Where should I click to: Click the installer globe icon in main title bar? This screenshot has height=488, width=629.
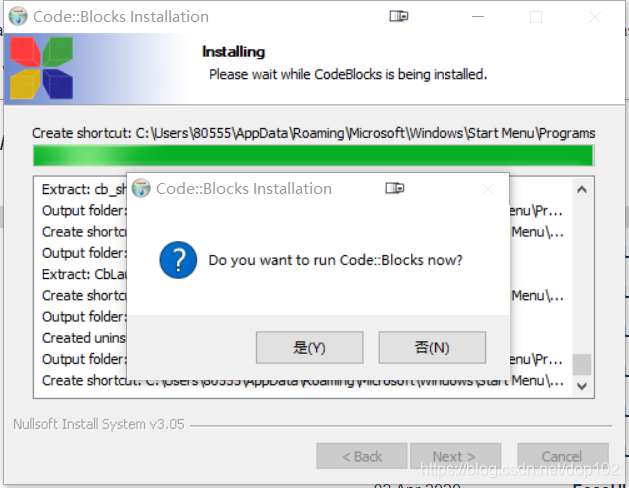(18, 16)
